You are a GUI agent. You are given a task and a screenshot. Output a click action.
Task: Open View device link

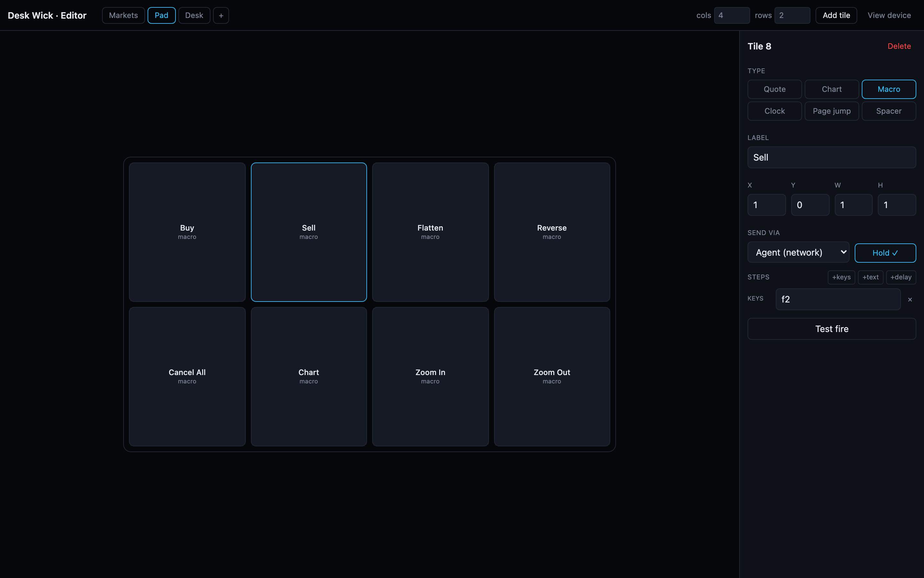pyautogui.click(x=889, y=15)
